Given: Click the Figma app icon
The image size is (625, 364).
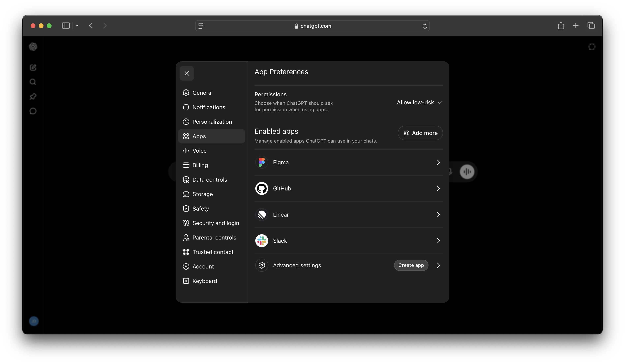Looking at the screenshot, I should (262, 162).
